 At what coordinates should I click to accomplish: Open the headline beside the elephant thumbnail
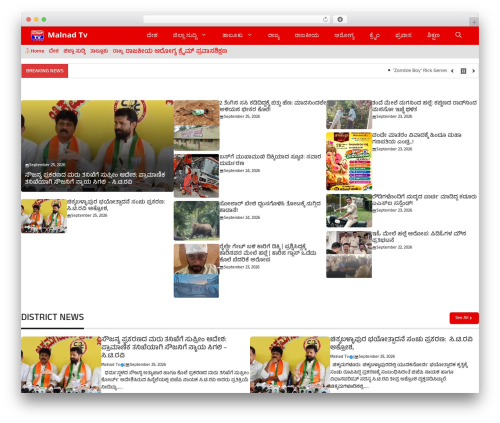point(270,207)
